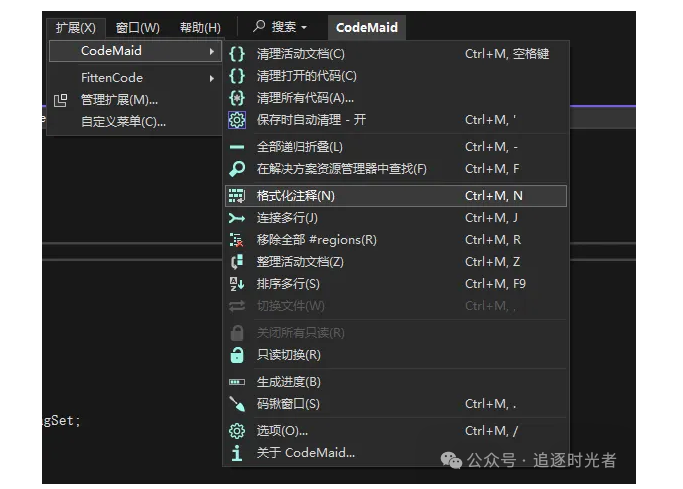Click the reorganize icon beside 整理活动文档
The image size is (683, 489).
(237, 262)
